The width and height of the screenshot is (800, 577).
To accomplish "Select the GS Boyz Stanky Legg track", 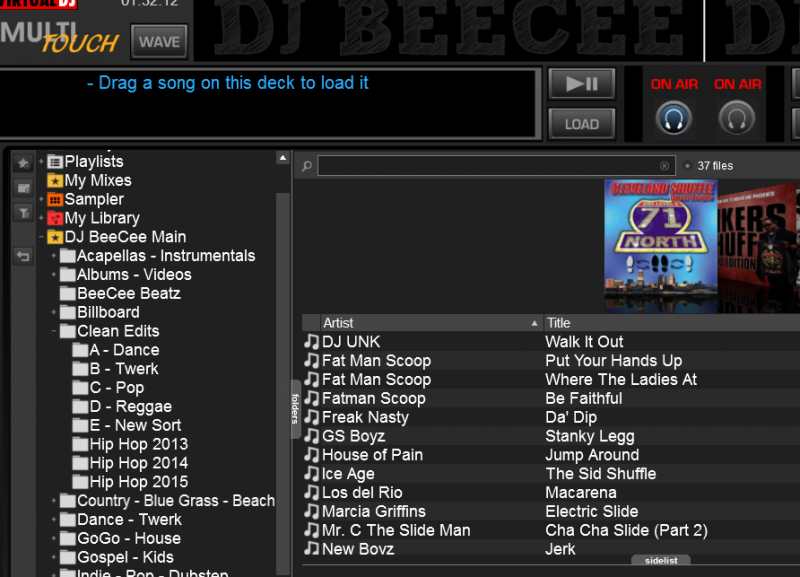I will [551, 436].
